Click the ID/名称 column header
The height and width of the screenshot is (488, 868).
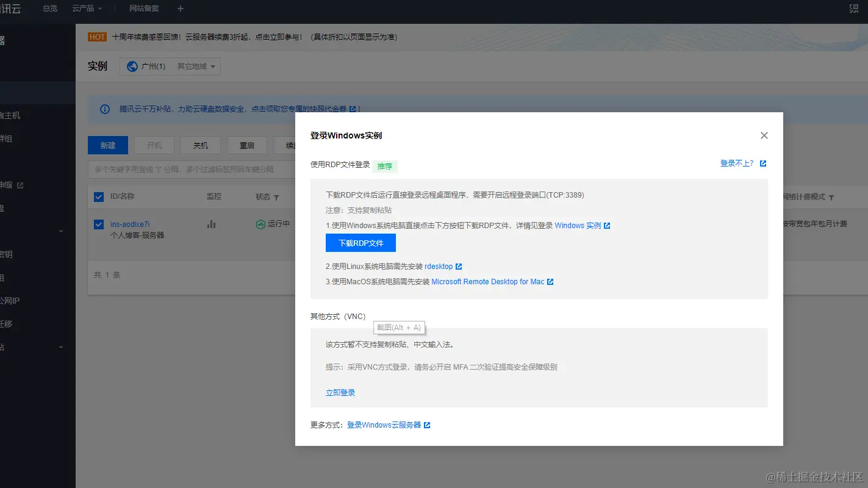(x=122, y=197)
